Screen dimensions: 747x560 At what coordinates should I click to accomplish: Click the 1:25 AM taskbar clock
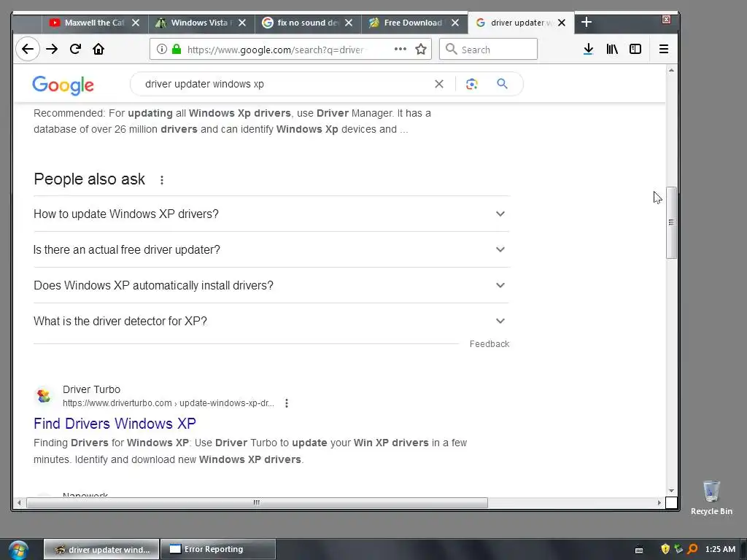click(x=720, y=549)
